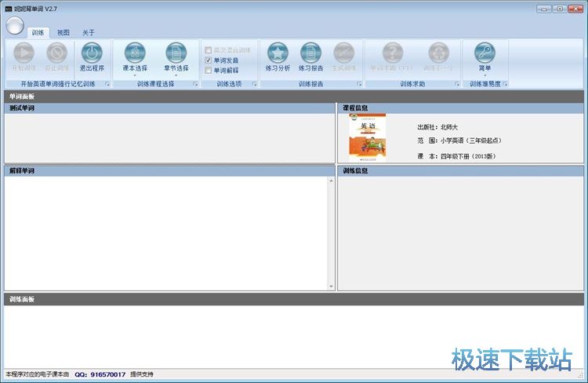Image resolution: width=588 pixels, height=383 pixels.
Task: Open 练习分析 star icon
Action: click(x=278, y=53)
